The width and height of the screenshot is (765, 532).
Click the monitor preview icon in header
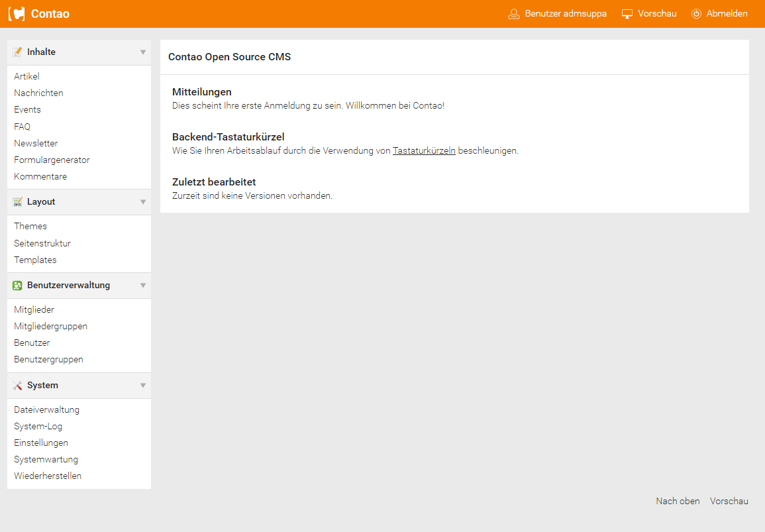627,14
